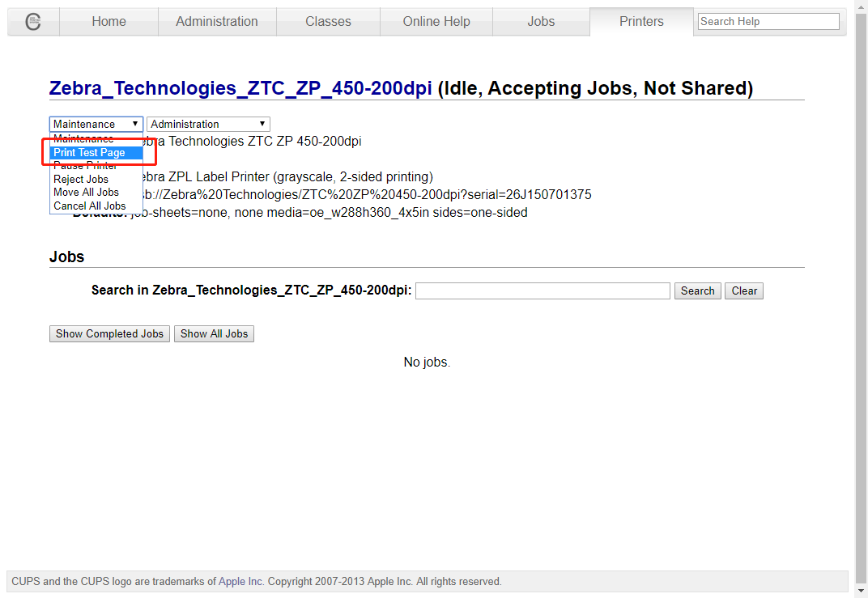This screenshot has height=598, width=868.
Task: Go to the Administration tab
Action: point(217,22)
